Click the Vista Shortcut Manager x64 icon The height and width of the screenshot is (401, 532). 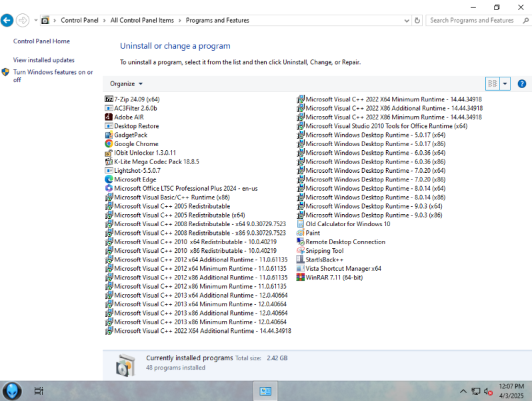click(300, 269)
